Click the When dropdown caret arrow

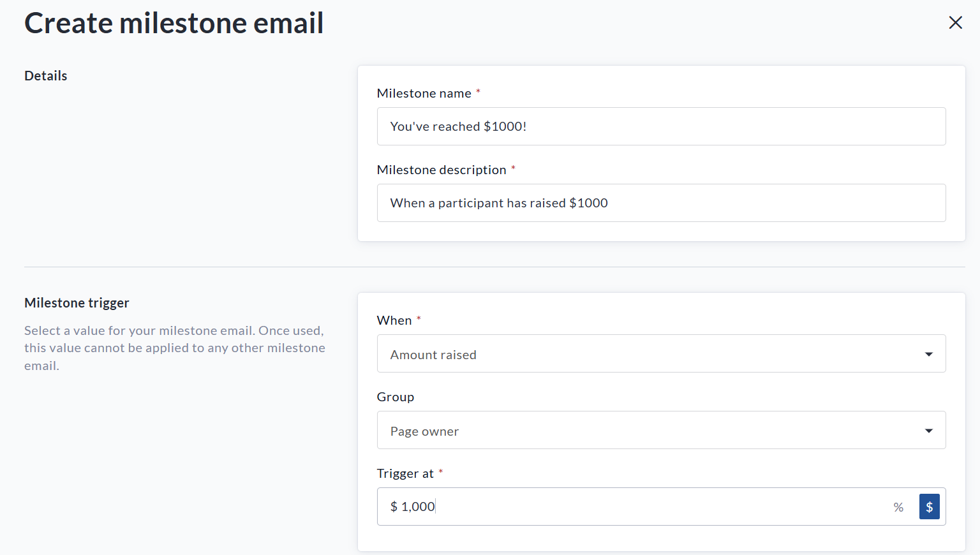coord(928,354)
